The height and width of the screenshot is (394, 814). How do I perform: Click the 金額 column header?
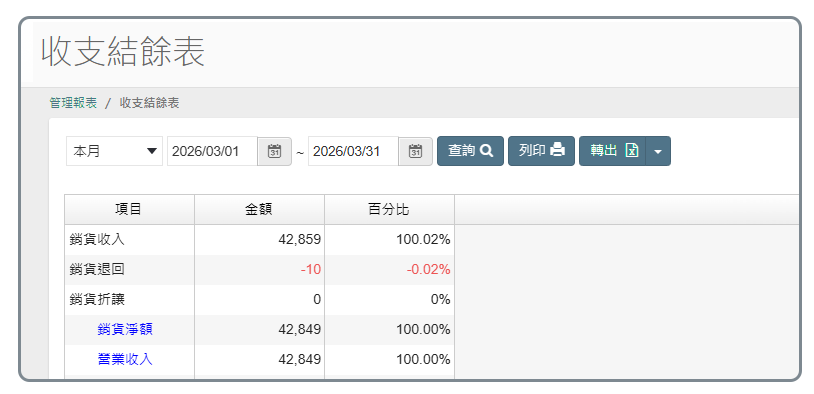[260, 210]
